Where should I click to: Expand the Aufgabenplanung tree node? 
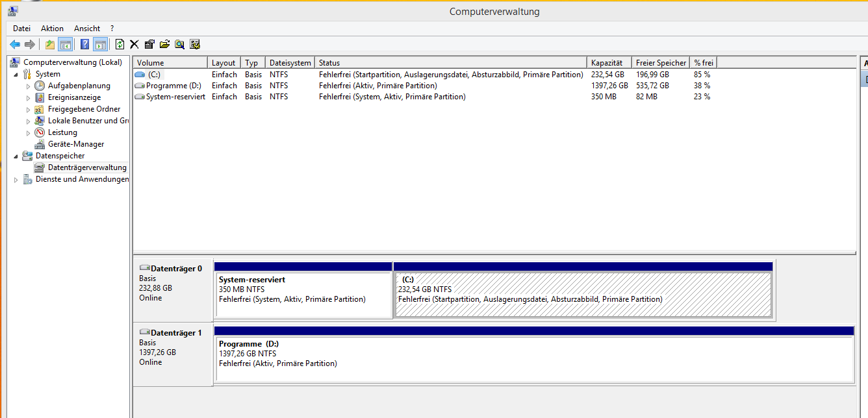tap(28, 86)
